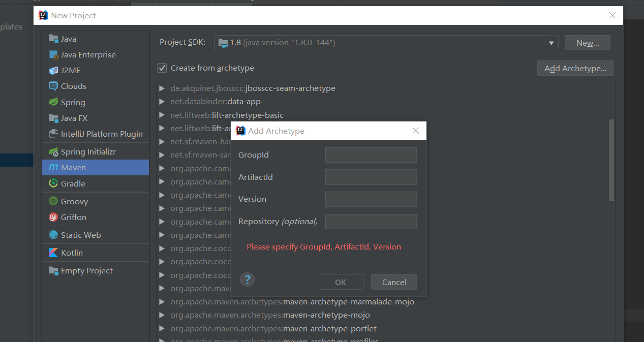Click the Gradle project type icon
644x342 pixels.
pos(53,183)
